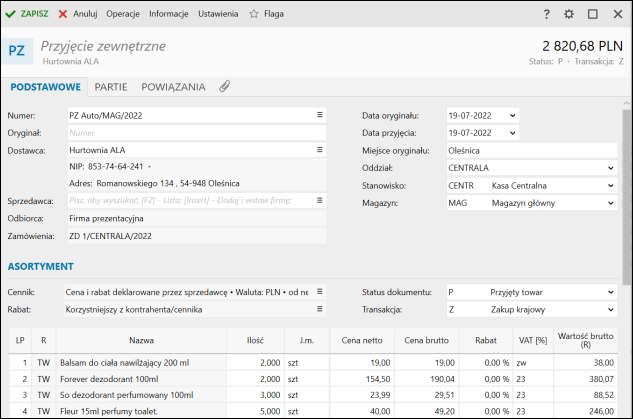
Task: Expand the Oddział CENTRALA dropdown
Action: click(x=610, y=167)
